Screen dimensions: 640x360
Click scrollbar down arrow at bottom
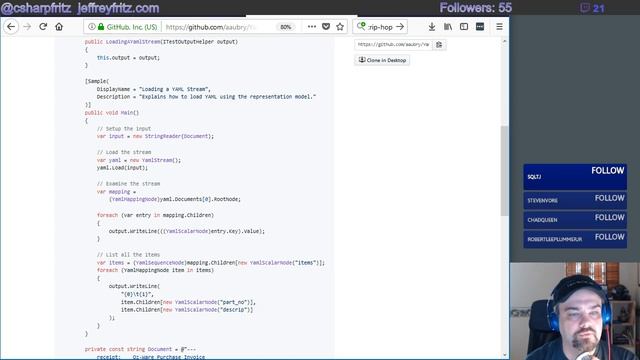[x=504, y=355]
